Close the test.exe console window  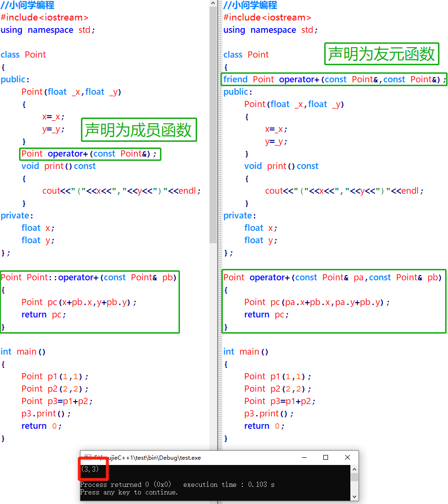(x=348, y=457)
